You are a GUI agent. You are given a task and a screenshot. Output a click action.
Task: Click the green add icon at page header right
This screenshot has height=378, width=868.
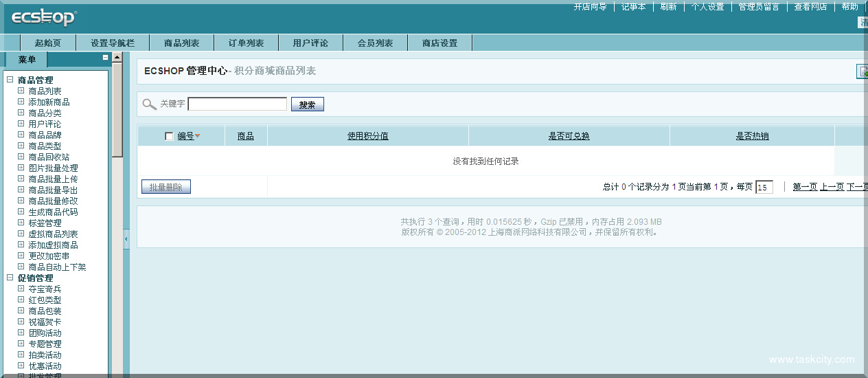863,71
